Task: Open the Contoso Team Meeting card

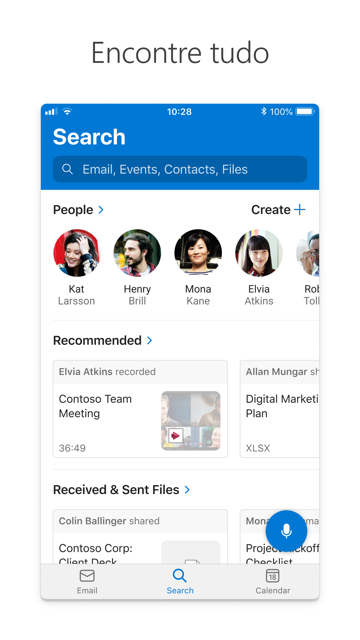Action: click(x=140, y=409)
